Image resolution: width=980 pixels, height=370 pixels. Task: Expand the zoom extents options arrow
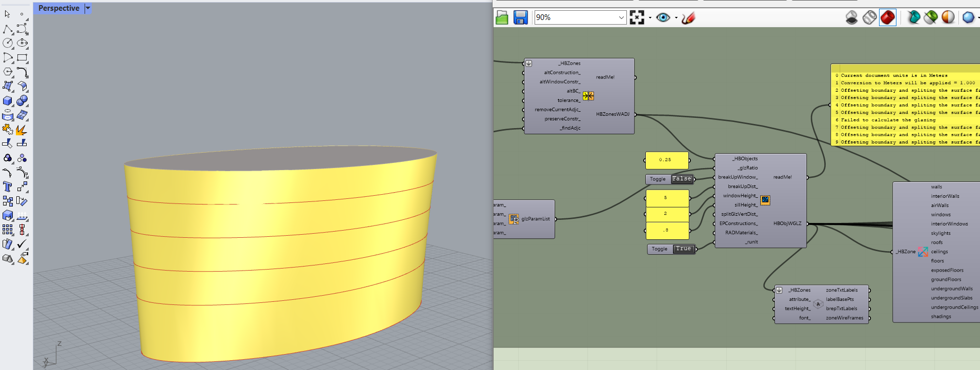pyautogui.click(x=650, y=17)
